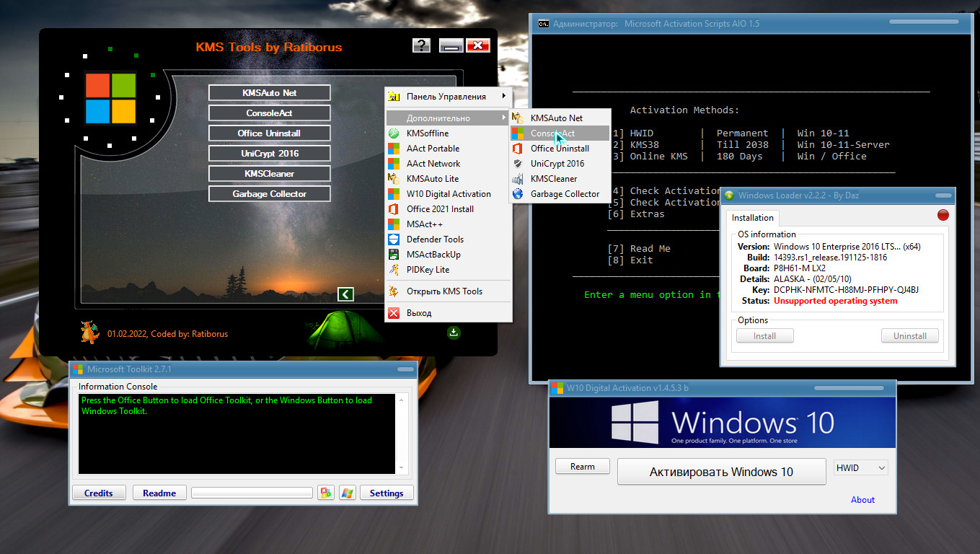Click the About link in W10 Digital Activation
Screen dimensions: 980x554
coord(862,500)
